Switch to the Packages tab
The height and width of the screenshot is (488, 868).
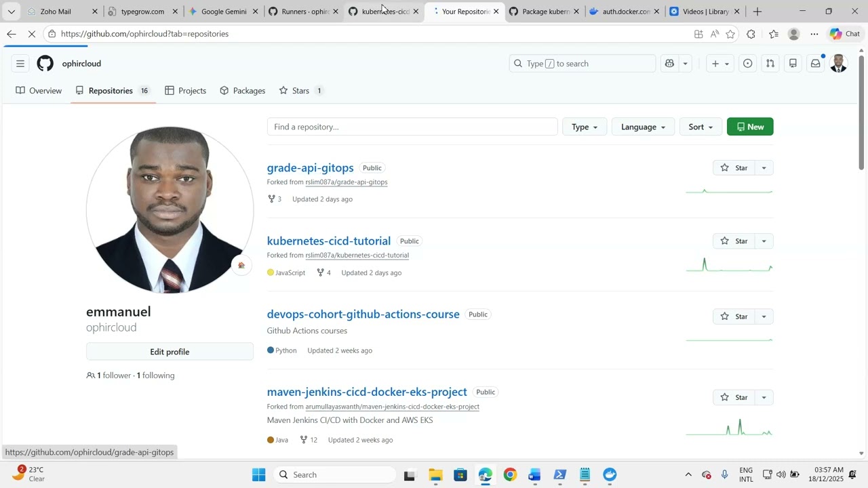(x=243, y=91)
